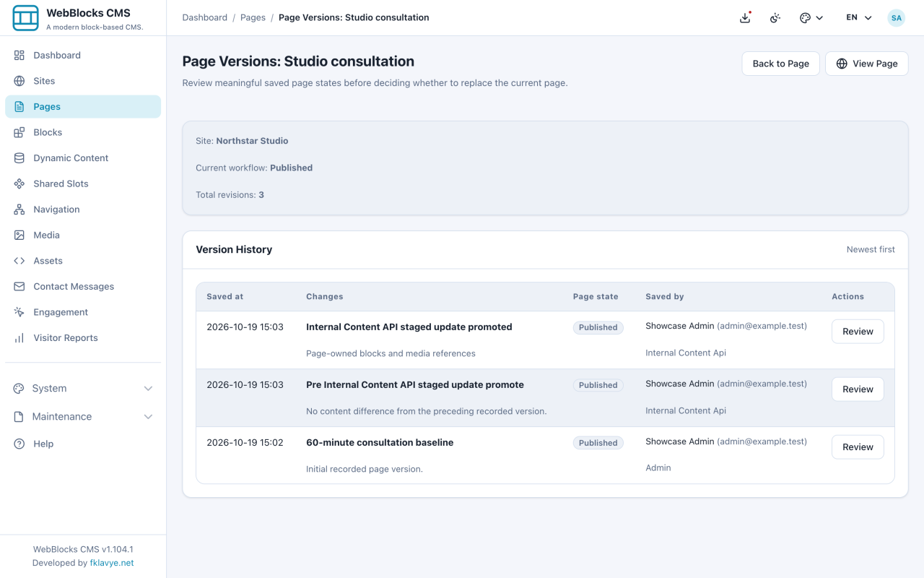The image size is (924, 578).
Task: Click the Page state column header
Action: [x=596, y=297]
